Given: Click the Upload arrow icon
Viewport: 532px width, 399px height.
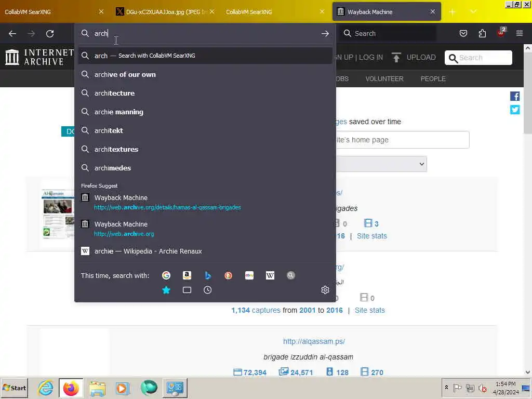Looking at the screenshot, I should tap(396, 57).
